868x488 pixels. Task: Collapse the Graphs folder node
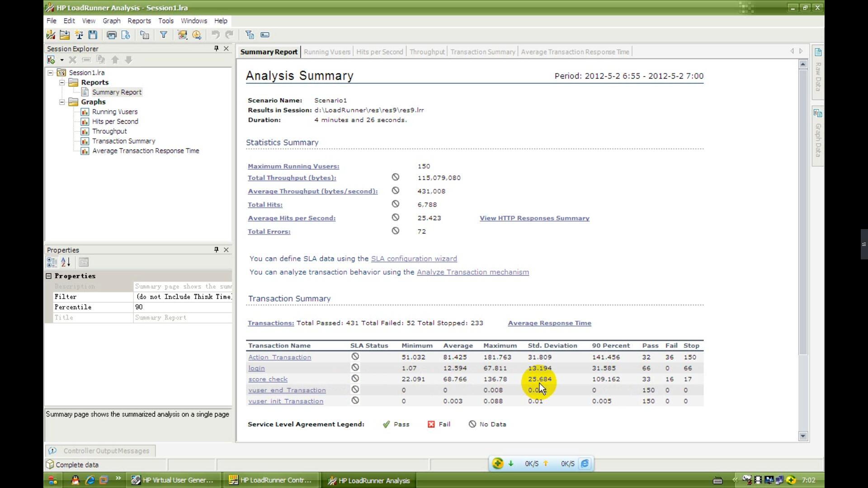coord(62,102)
